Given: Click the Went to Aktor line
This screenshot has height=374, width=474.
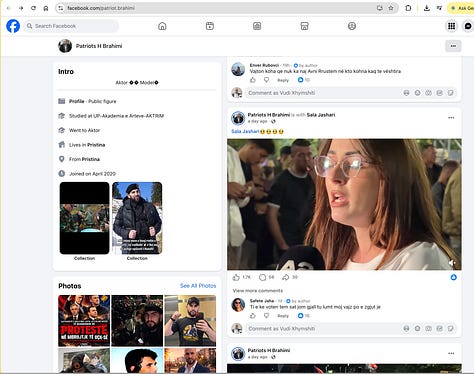Looking at the screenshot, I should [84, 130].
